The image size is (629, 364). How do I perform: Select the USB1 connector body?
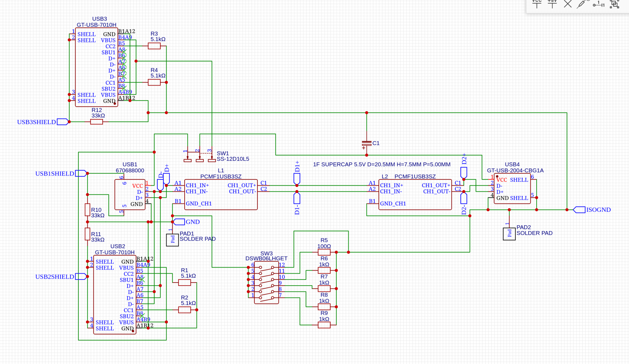click(130, 195)
